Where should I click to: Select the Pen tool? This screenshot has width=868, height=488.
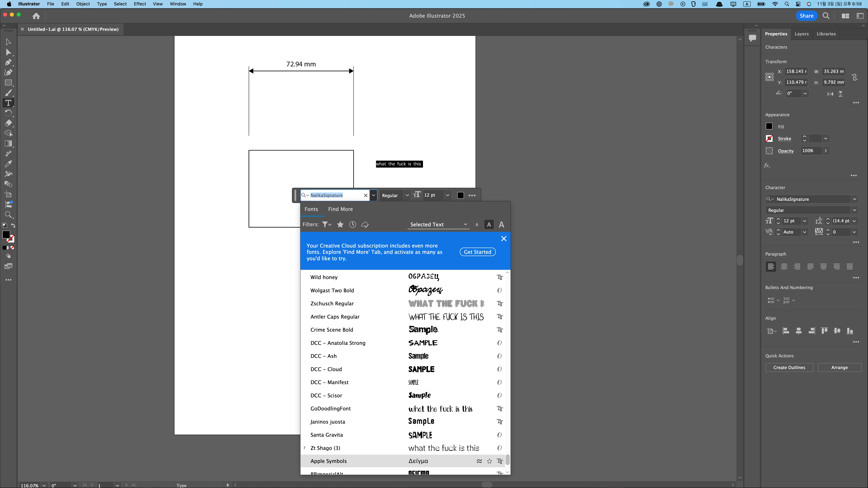[x=8, y=62]
